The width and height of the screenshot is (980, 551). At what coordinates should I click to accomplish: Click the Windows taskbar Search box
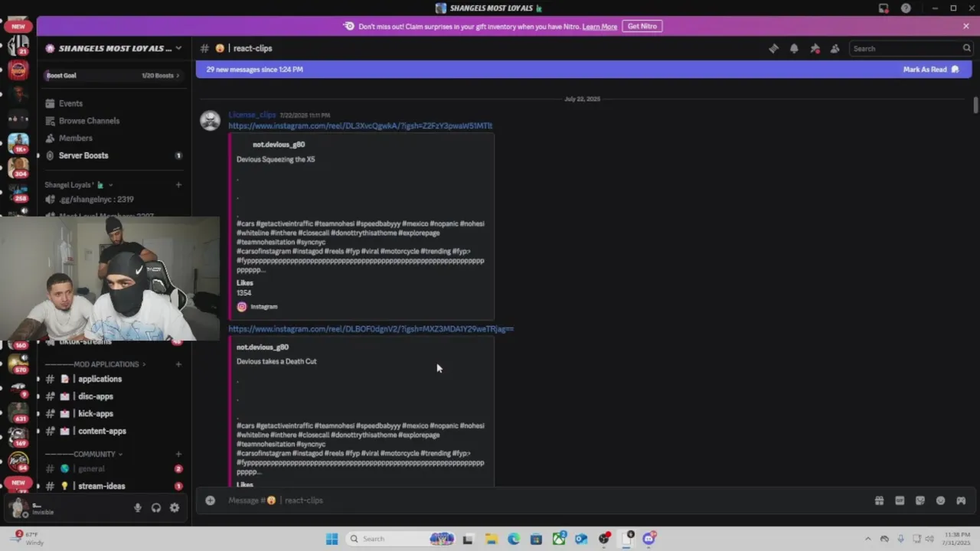click(400, 539)
